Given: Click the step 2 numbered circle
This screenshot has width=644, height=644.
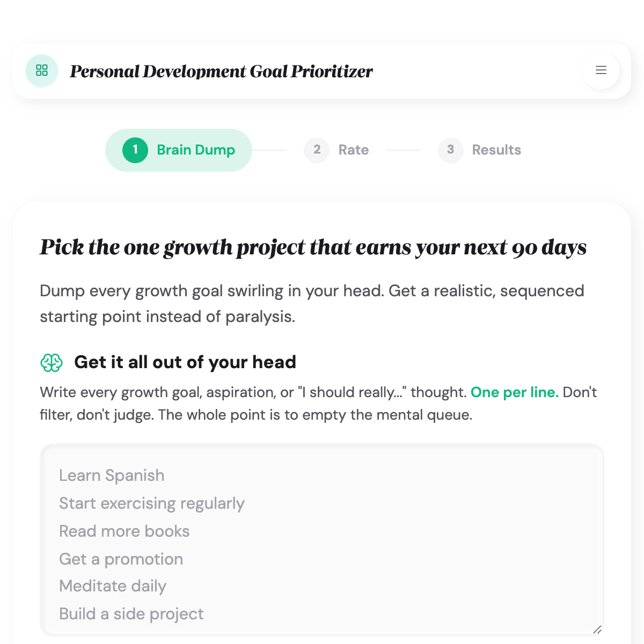Looking at the screenshot, I should (317, 150).
